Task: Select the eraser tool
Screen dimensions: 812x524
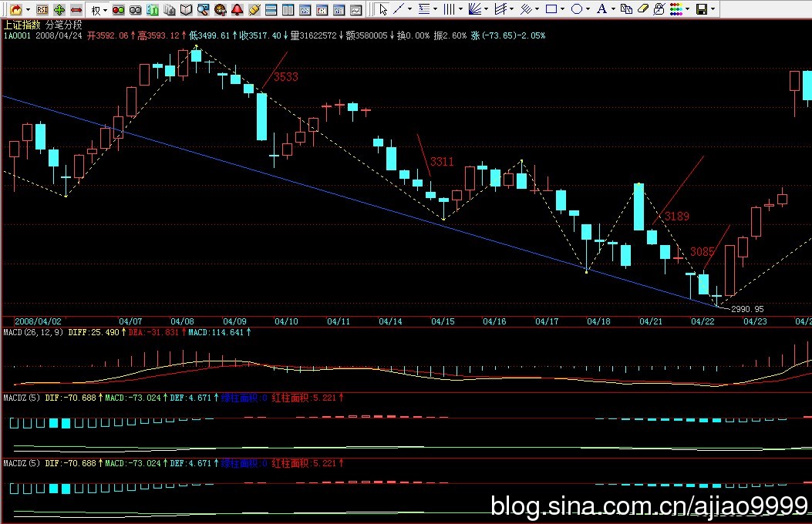Action: coord(642,9)
